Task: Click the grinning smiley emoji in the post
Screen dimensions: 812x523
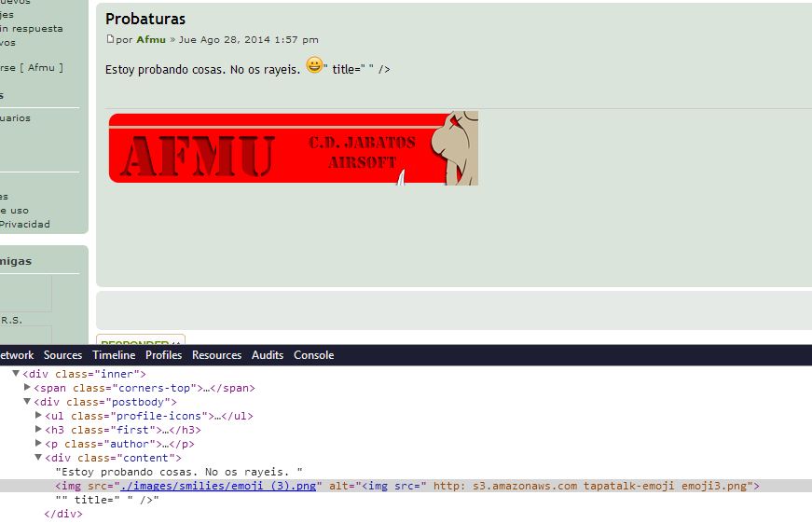Action: tap(314, 65)
